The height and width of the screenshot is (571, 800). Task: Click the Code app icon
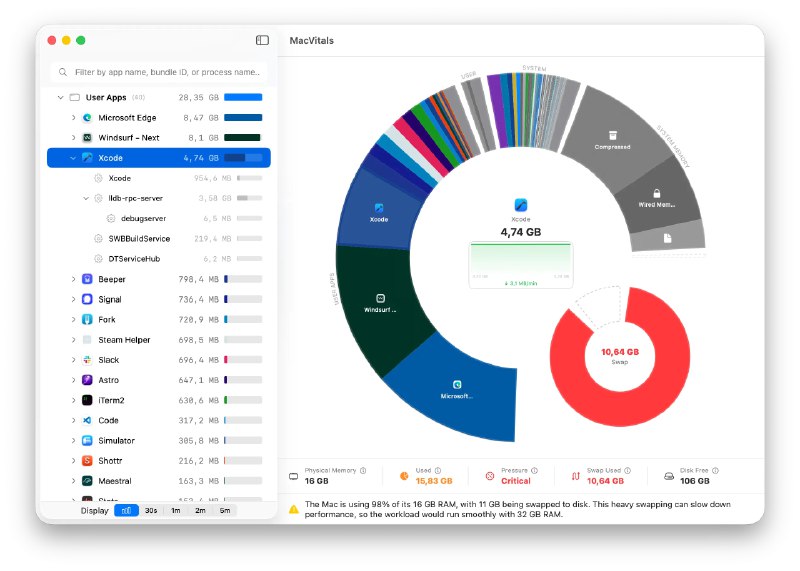pos(87,420)
